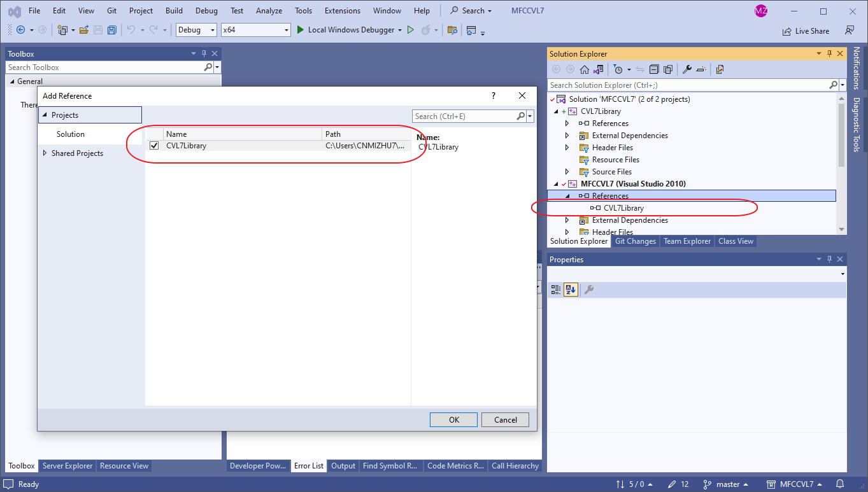
Task: Expand CVL7Library References node
Action: tap(567, 123)
